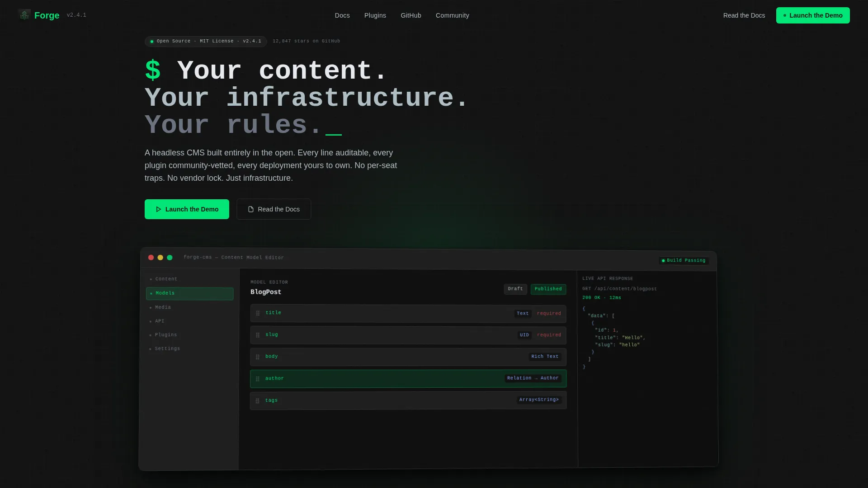
Task: Click Launch the Demo button in header
Action: tap(813, 15)
